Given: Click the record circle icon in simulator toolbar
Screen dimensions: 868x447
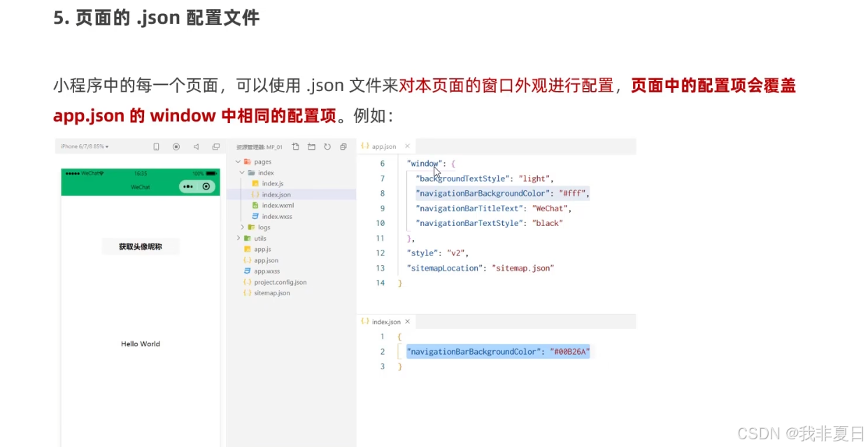Looking at the screenshot, I should coord(176,147).
